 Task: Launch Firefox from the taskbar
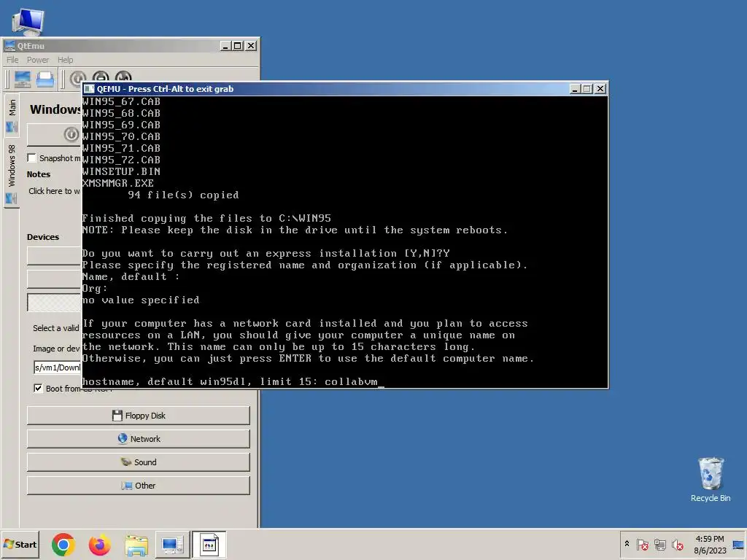(99, 545)
